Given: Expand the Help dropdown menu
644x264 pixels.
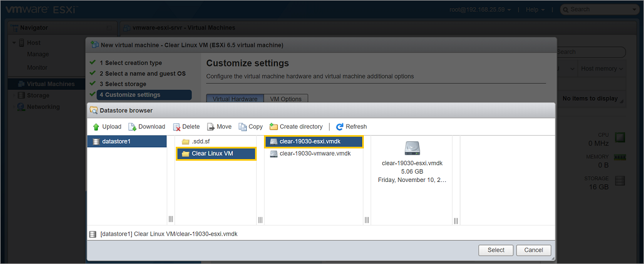Looking at the screenshot, I should [535, 9].
